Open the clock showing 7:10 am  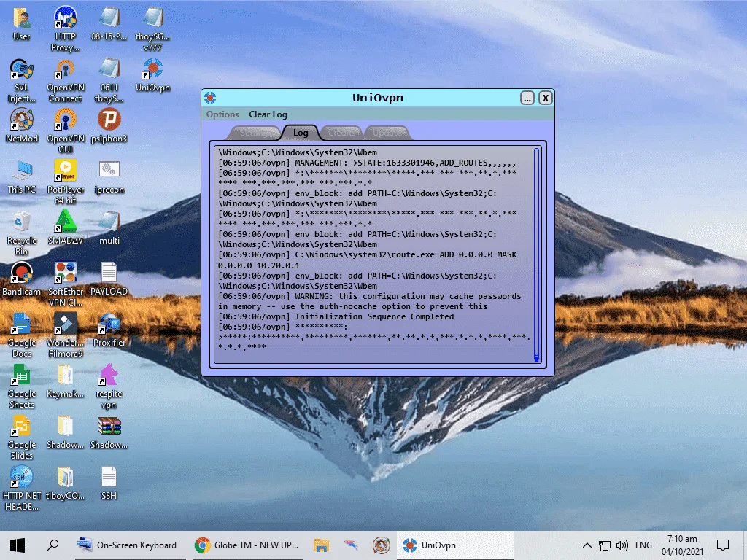coord(682,545)
